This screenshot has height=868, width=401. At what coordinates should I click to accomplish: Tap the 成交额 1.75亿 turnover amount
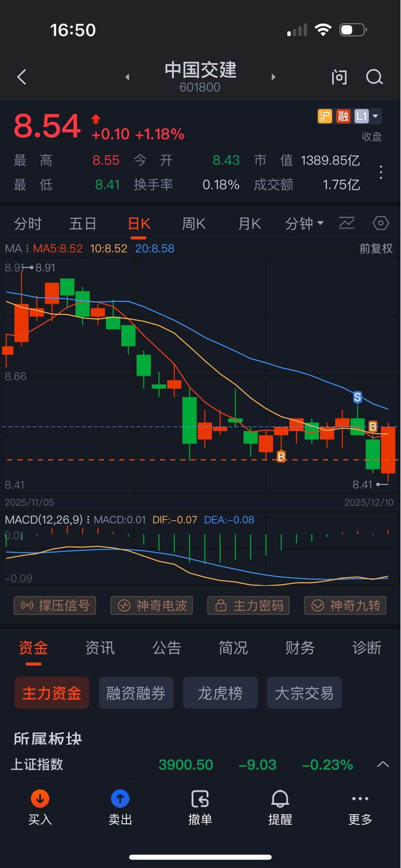click(342, 185)
